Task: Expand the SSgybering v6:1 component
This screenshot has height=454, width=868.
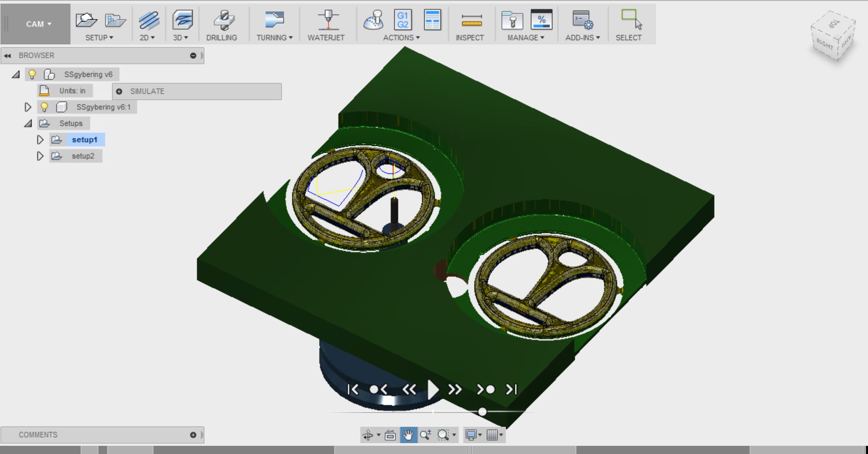Action: click(x=28, y=107)
